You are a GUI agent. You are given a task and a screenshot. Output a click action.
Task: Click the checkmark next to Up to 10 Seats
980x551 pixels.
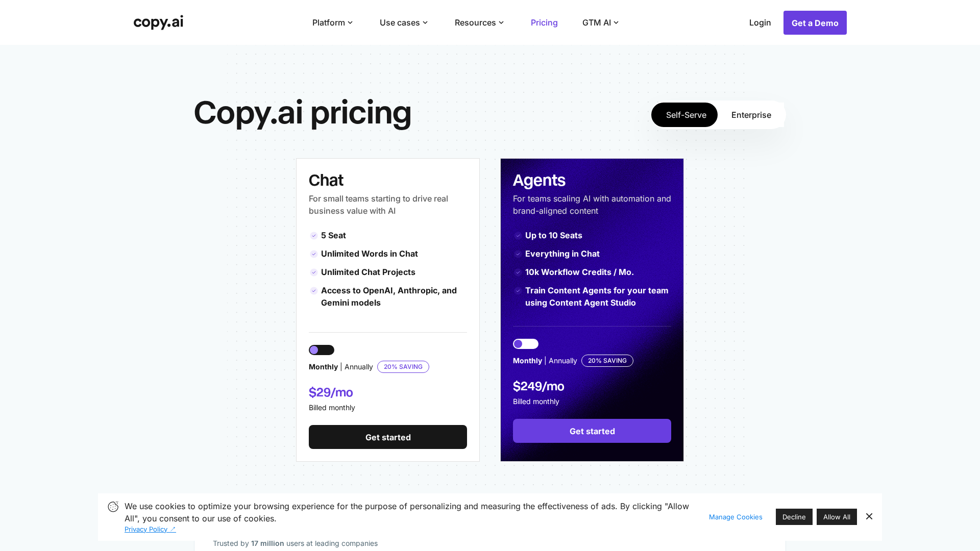pyautogui.click(x=518, y=236)
